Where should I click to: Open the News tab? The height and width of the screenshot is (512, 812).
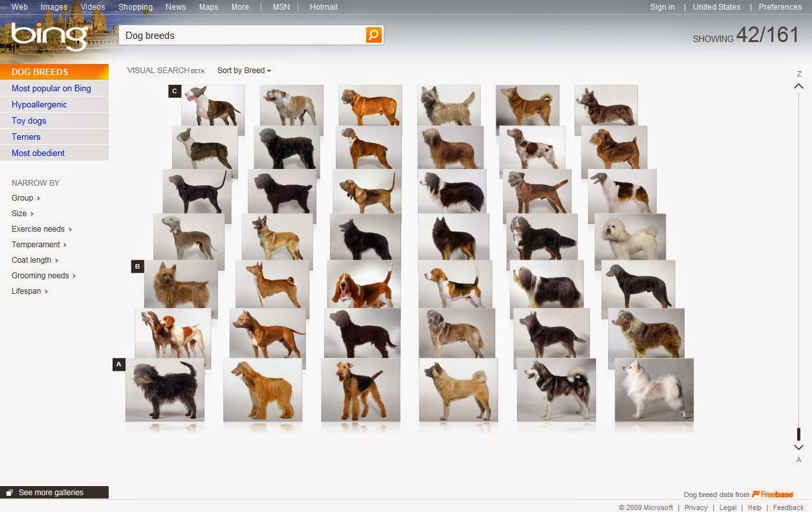coord(175,7)
